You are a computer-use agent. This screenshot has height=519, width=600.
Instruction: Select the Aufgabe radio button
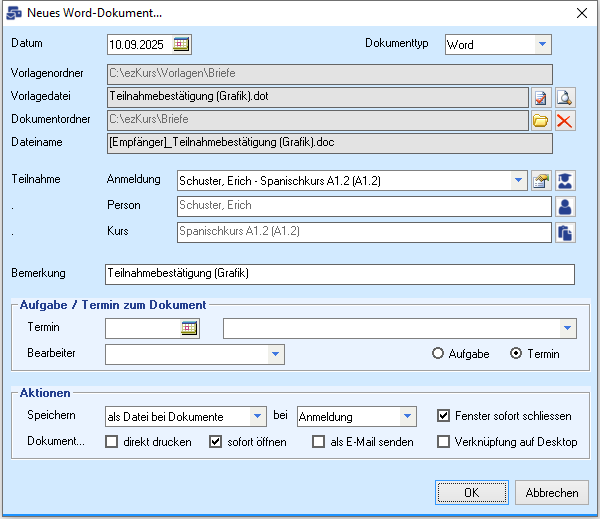point(438,354)
